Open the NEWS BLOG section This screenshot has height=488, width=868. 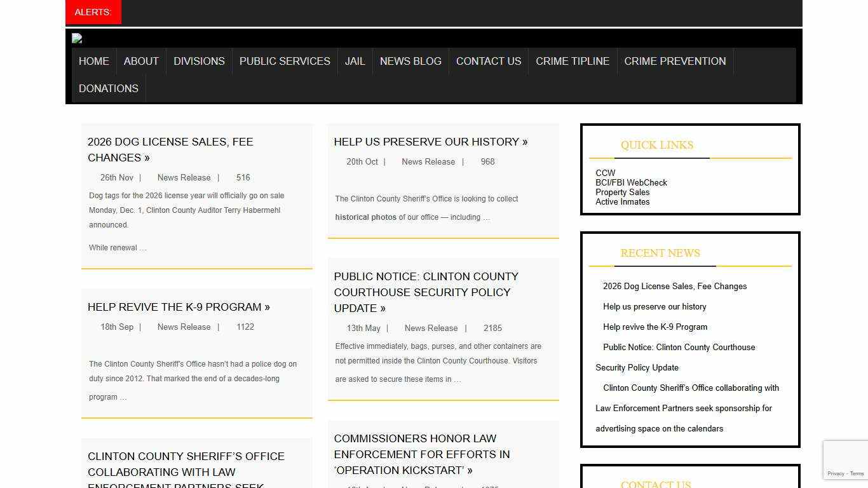click(410, 61)
